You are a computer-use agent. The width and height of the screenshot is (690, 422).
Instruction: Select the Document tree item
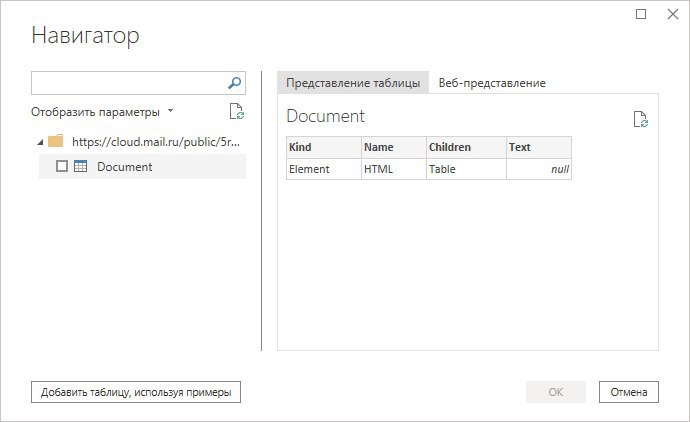point(142,166)
